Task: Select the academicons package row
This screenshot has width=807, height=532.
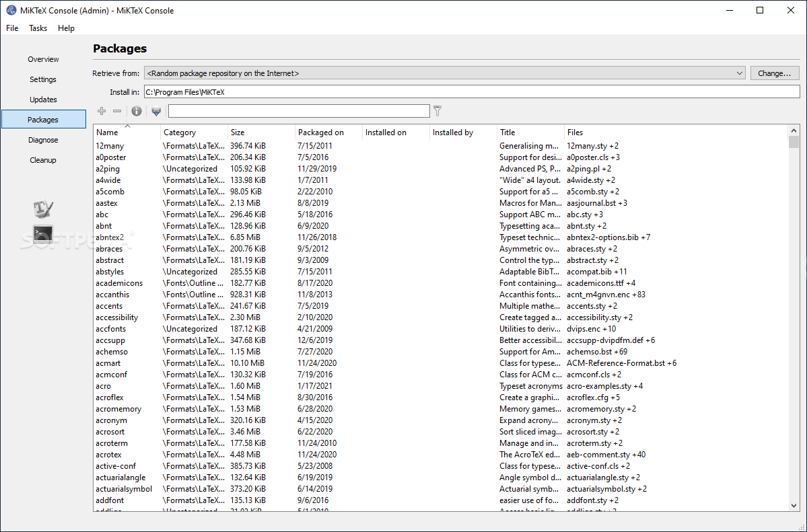Action: click(441, 283)
